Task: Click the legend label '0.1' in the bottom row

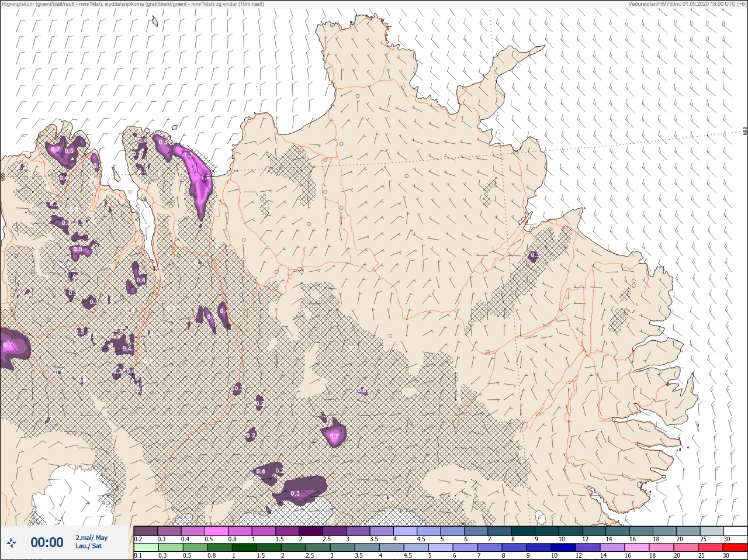Action: (x=138, y=556)
